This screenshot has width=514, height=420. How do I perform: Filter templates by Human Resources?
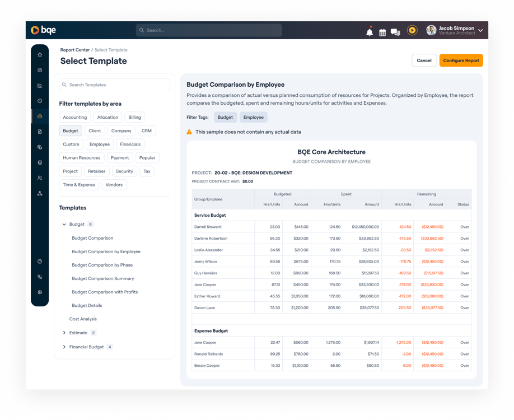[x=82, y=158]
